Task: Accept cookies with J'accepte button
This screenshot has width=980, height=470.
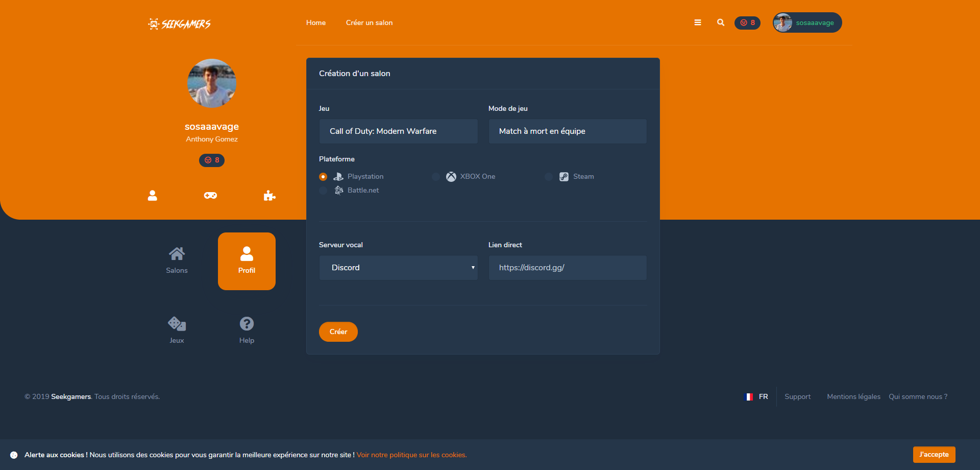Action: pos(934,455)
